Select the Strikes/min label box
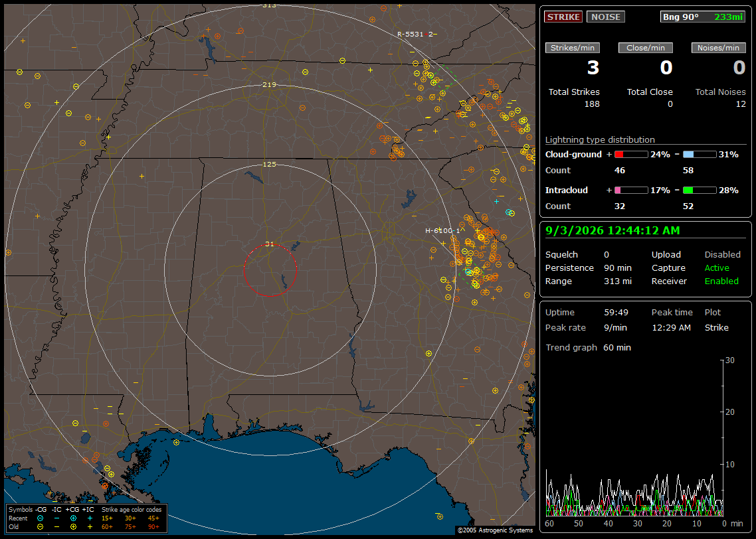Screen dimensions: 756x539 572,48
